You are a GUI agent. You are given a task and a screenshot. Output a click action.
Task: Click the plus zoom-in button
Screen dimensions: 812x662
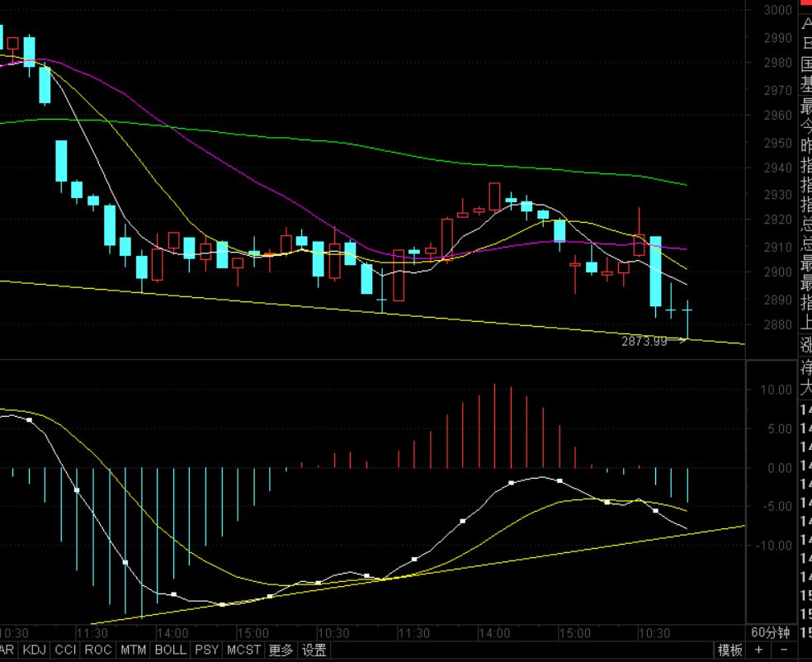pyautogui.click(x=758, y=650)
